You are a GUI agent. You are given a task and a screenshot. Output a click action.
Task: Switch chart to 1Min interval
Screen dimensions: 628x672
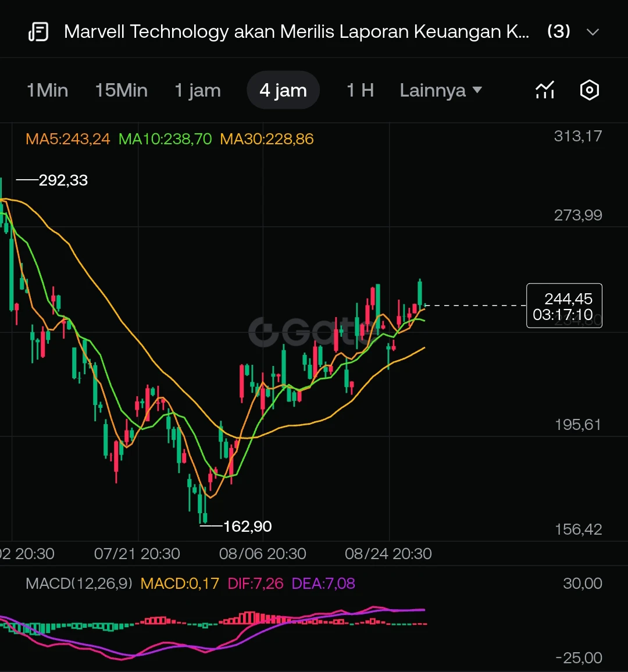tap(47, 90)
